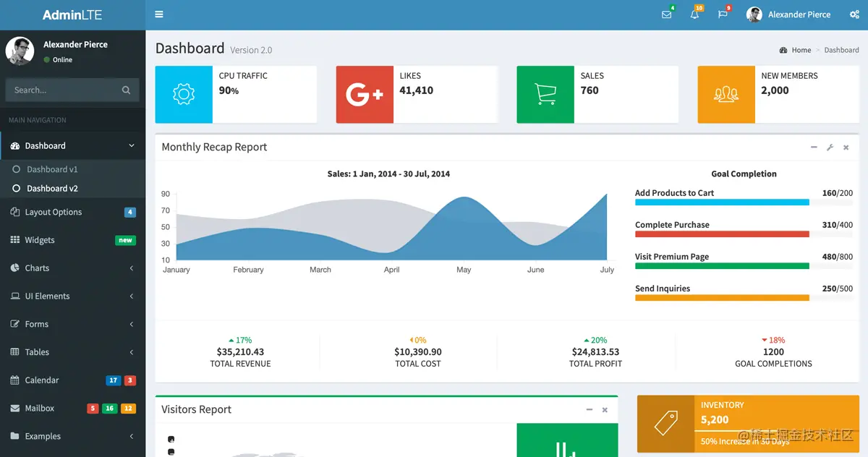Click the settings gear icon at top right

854,14
